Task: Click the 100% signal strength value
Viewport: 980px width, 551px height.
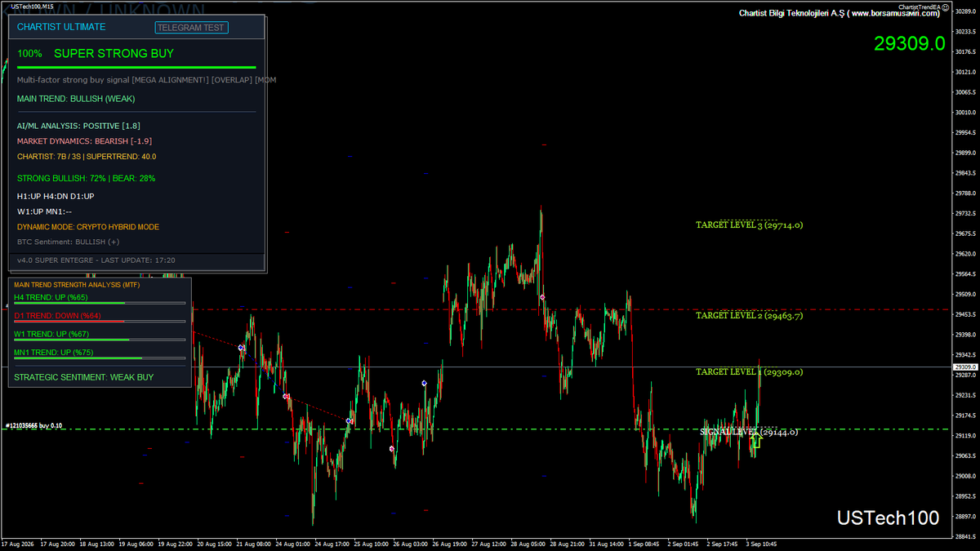Action: point(29,54)
